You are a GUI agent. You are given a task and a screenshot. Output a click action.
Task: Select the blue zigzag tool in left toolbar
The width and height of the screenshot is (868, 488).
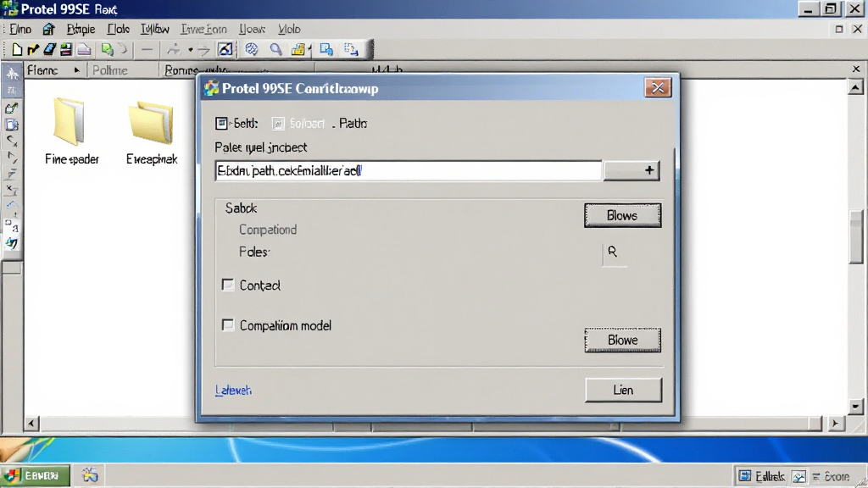[x=12, y=207]
